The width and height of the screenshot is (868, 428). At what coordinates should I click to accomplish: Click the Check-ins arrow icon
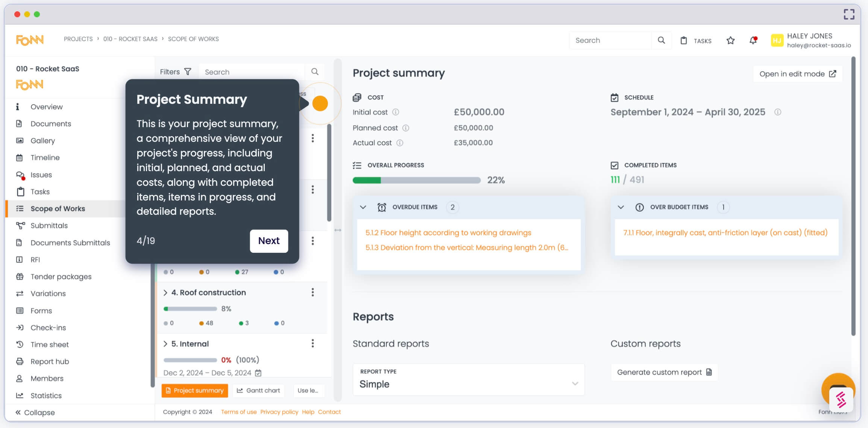[20, 328]
